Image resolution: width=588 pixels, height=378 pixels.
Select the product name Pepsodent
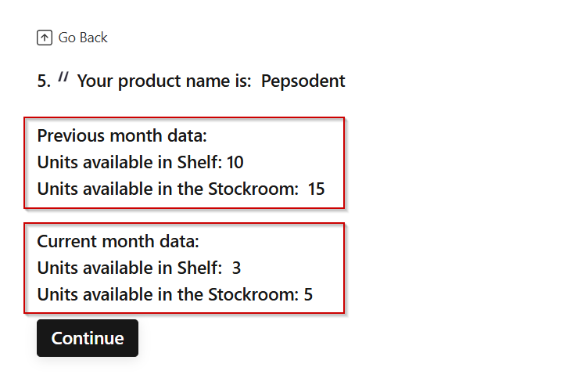coord(303,81)
